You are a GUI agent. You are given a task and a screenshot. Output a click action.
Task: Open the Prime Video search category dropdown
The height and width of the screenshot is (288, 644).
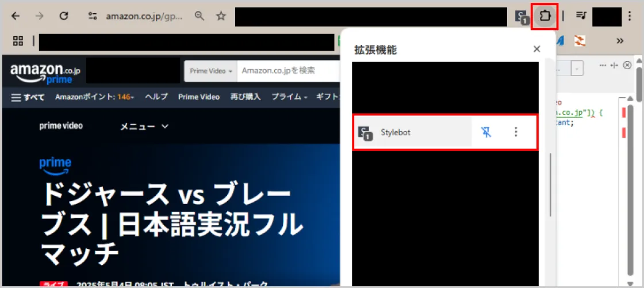pos(211,71)
